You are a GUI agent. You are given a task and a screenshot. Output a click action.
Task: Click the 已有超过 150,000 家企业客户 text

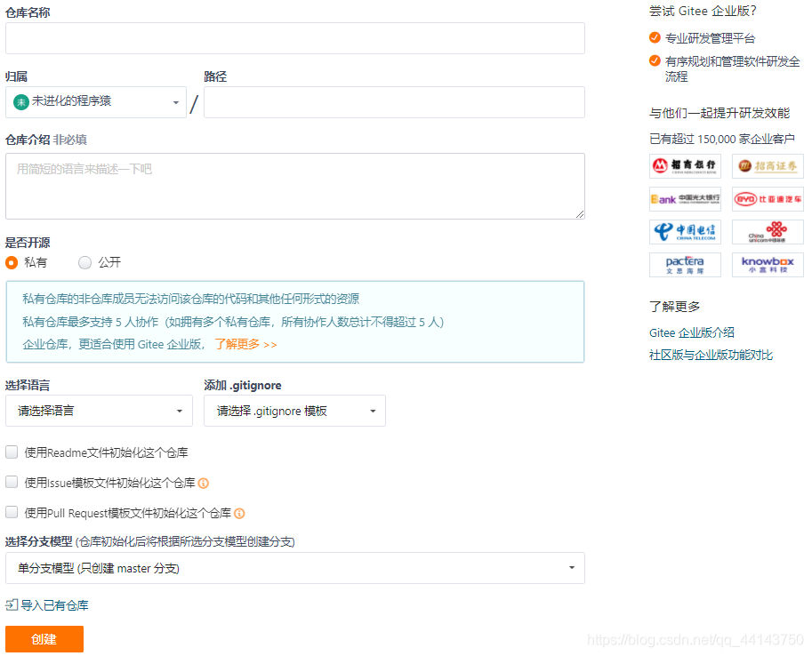point(722,139)
